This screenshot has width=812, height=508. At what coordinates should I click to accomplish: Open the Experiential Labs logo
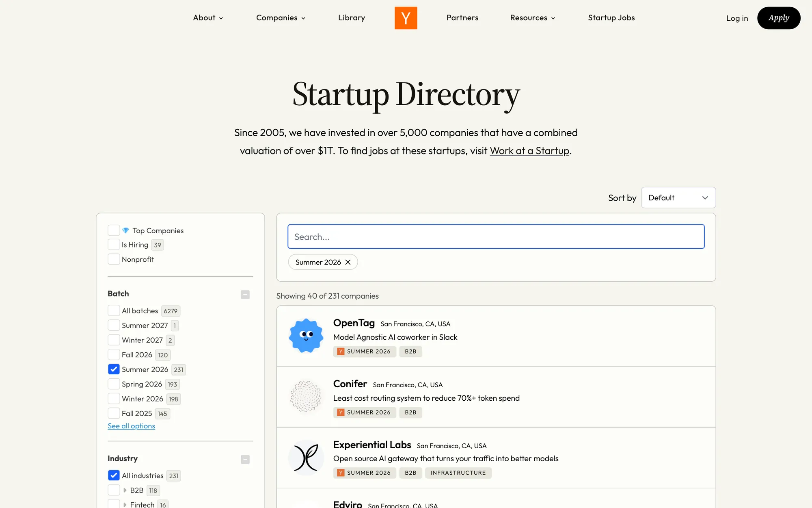306,458
